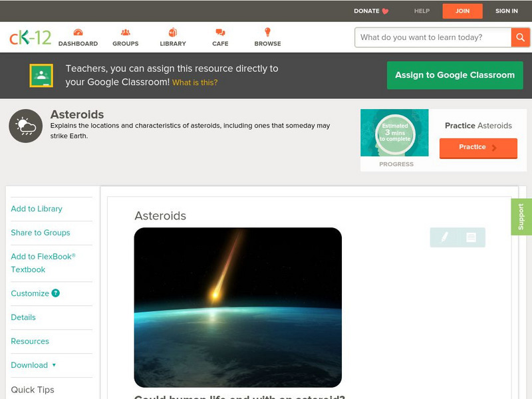Click the Quick Tips heading
Image resolution: width=532 pixels, height=399 pixels.
[33, 390]
